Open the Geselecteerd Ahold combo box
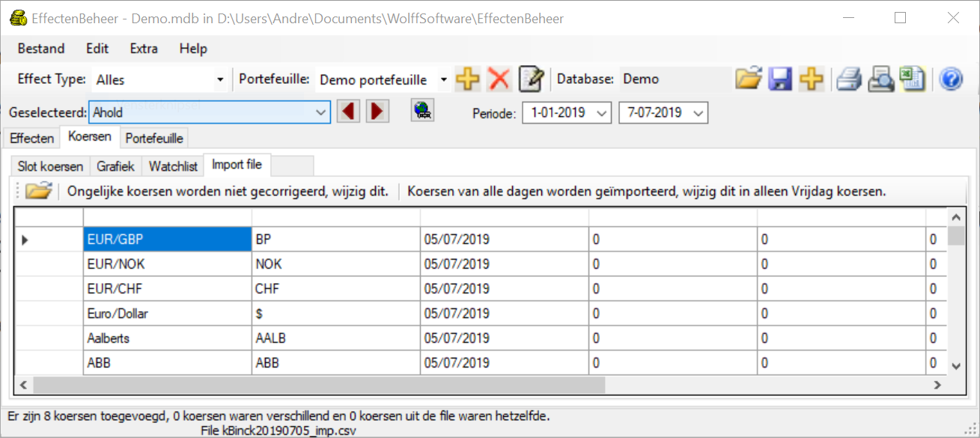 (x=320, y=112)
